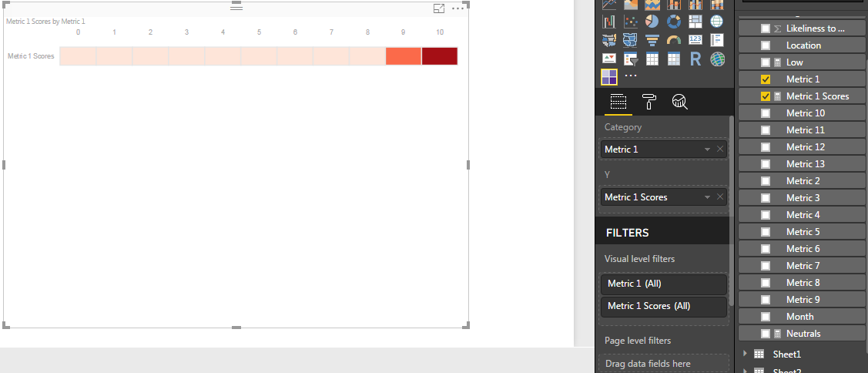This screenshot has width=868, height=373.
Task: Check the Low measure field
Action: (766, 62)
